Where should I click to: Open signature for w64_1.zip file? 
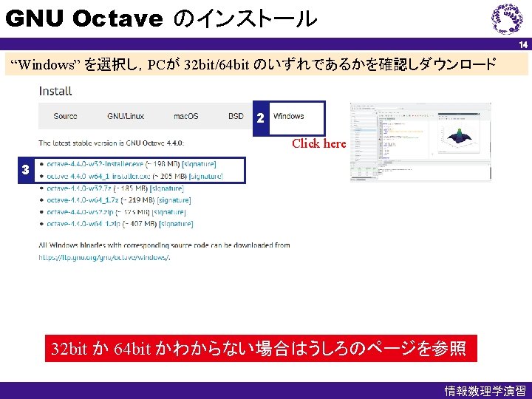point(176,224)
